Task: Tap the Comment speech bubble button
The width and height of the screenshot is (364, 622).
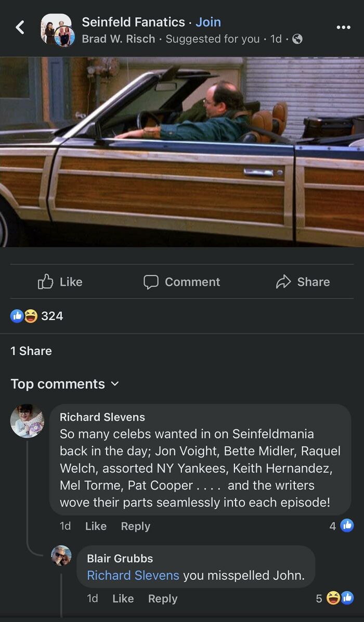Action: [181, 282]
